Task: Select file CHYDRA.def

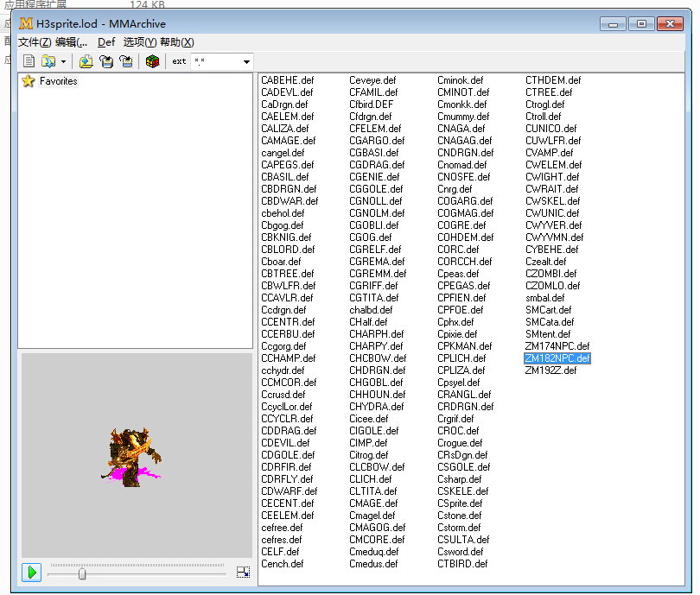Action: coord(376,407)
